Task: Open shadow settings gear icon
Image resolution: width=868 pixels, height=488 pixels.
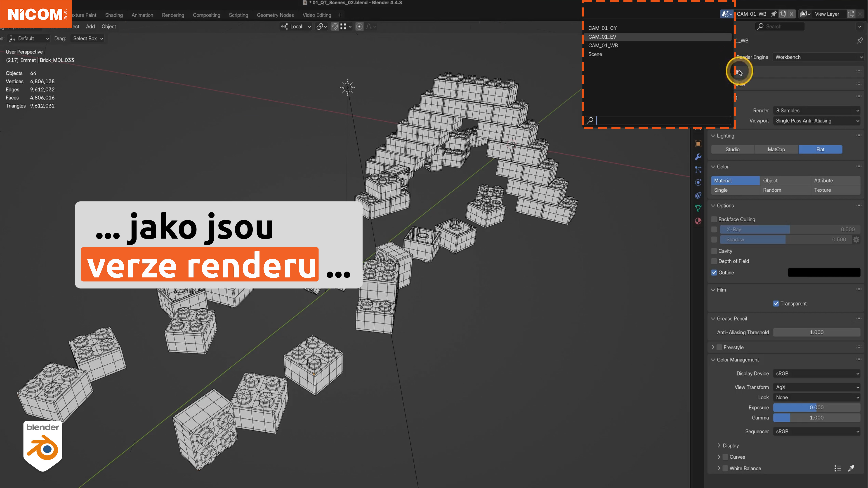Action: pyautogui.click(x=856, y=239)
